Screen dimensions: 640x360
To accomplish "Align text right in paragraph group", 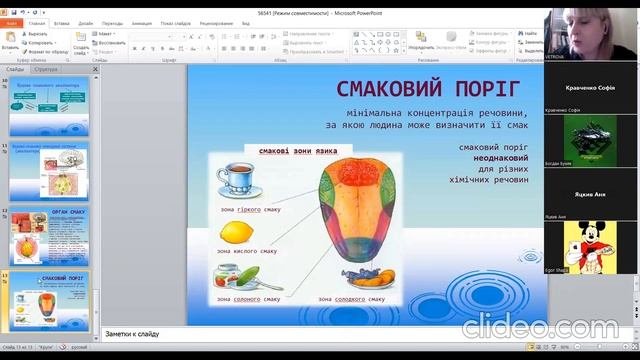I will click(242, 49).
